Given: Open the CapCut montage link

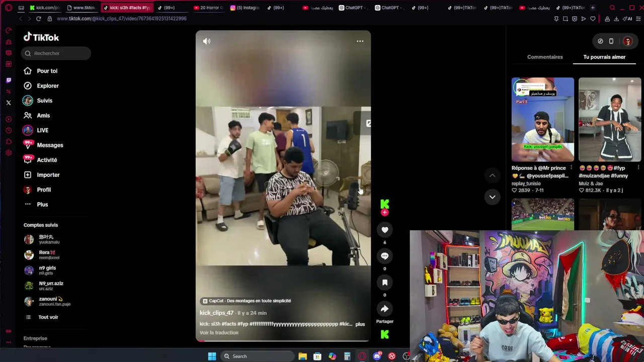Looking at the screenshot, I should [x=247, y=301].
